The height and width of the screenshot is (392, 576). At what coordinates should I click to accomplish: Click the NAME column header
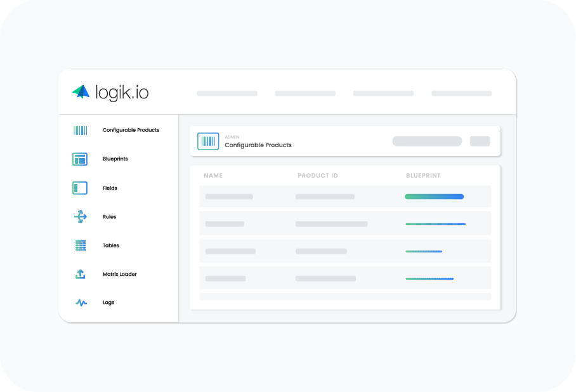[x=213, y=175]
